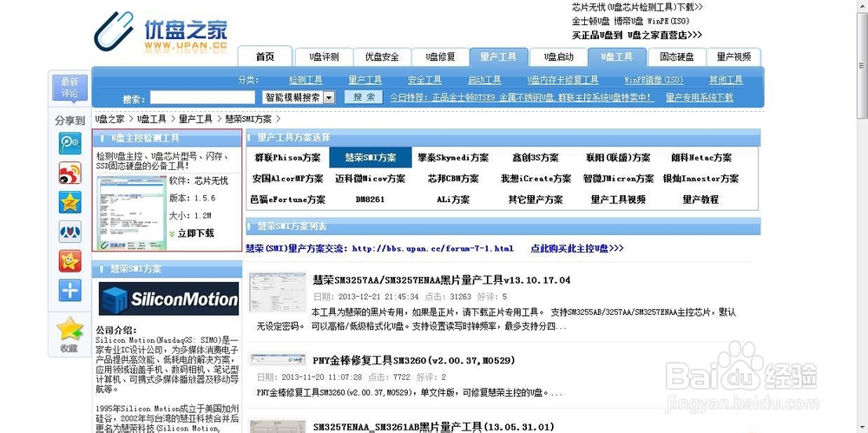This screenshot has width=868, height=433.
Task: Focus the 搜索 text input box
Action: [202, 97]
